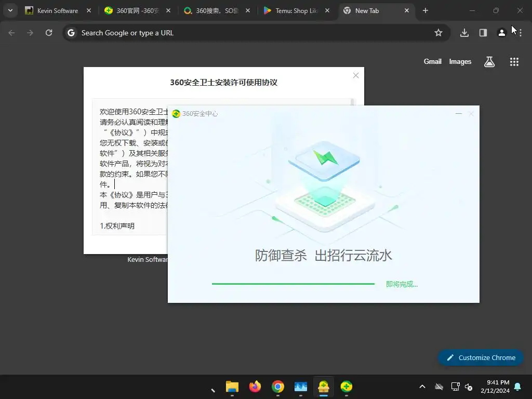Viewport: 532px width, 399px height.
Task: Click the 防御查杀 出招行云流水 slogan
Action: (x=323, y=256)
